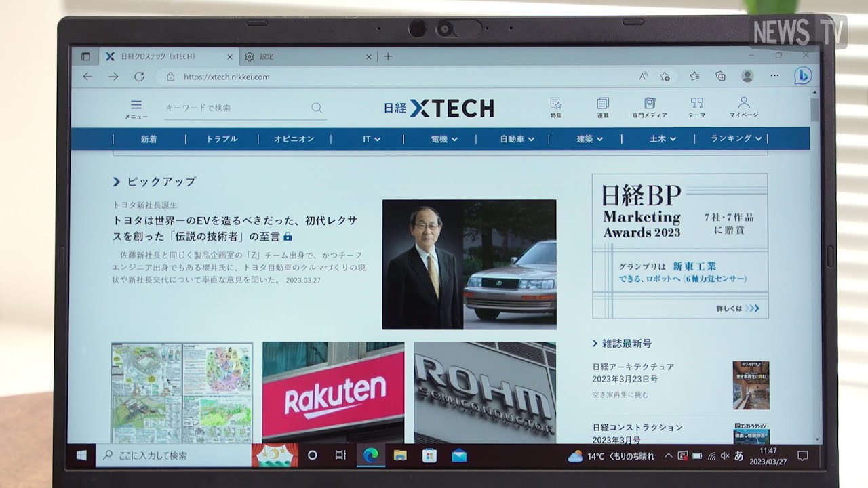Select the 新着 navigation item
Viewport: 868px width, 488px height.
point(149,139)
